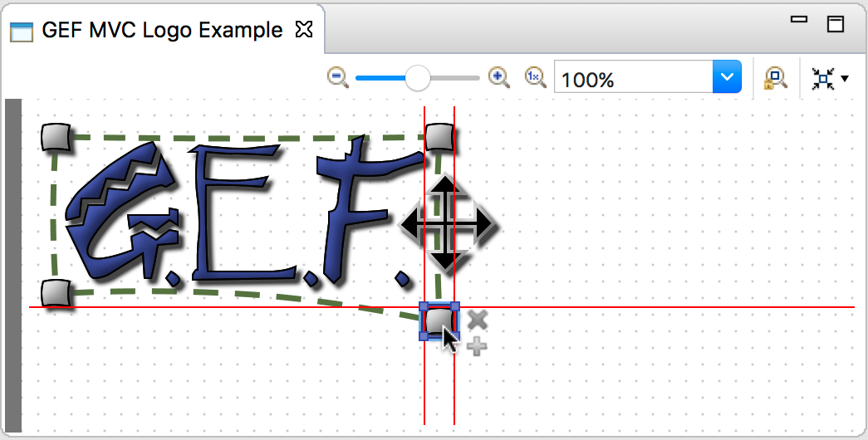868x440 pixels.
Task: Click the selected blue-outlined anchor handle
Action: point(439,320)
